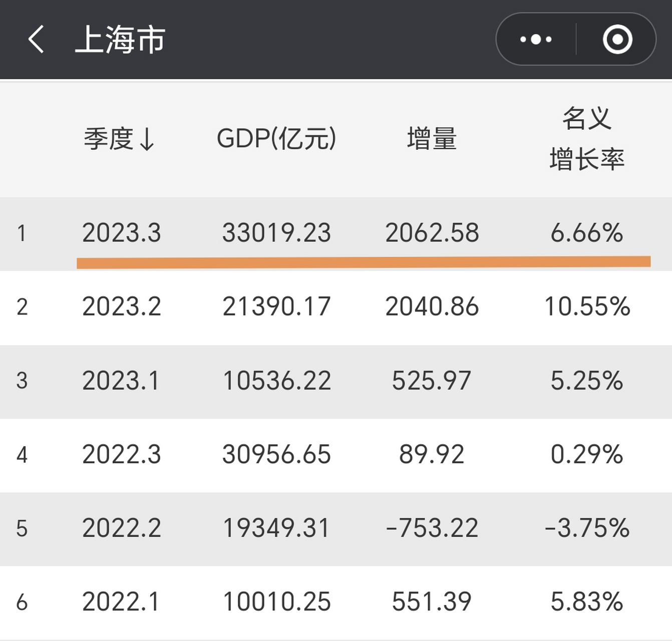Viewport: 672px width, 641px height.
Task: Sort by the 季度 column header
Action: point(120,139)
